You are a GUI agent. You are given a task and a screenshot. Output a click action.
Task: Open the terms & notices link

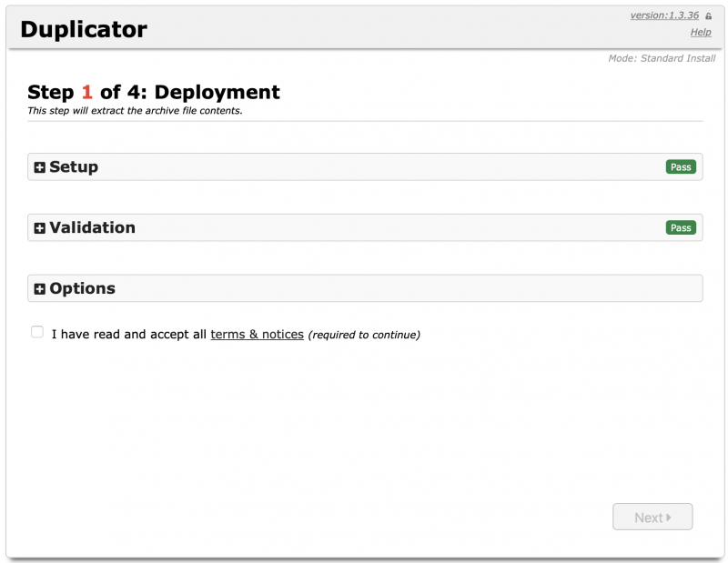257,335
